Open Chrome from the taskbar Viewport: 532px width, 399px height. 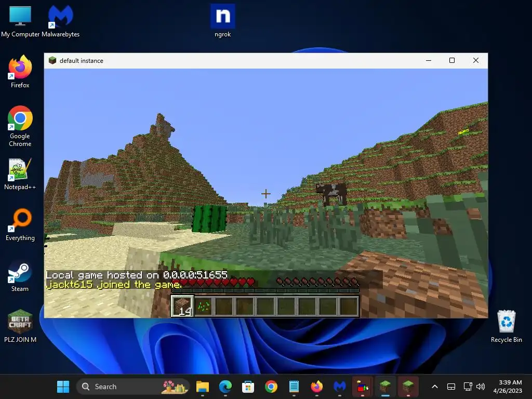point(271,387)
